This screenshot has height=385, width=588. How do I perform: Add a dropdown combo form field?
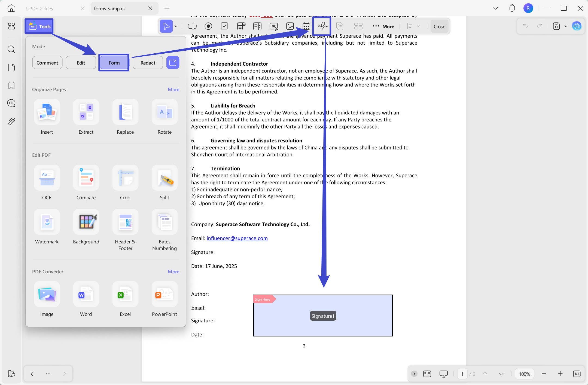tap(241, 26)
